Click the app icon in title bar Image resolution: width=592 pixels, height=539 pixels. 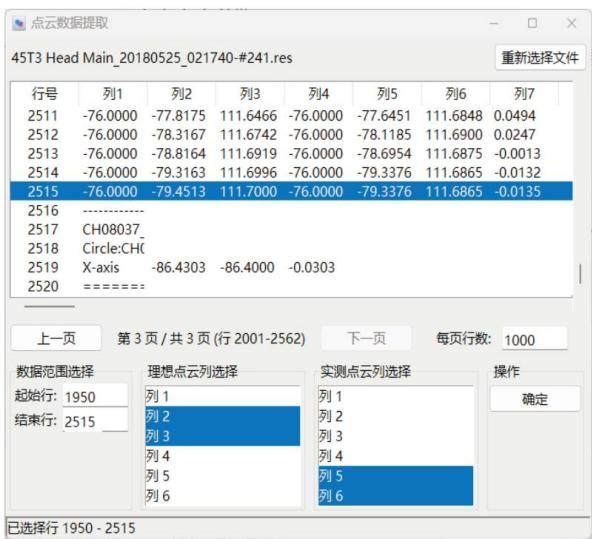[x=18, y=23]
